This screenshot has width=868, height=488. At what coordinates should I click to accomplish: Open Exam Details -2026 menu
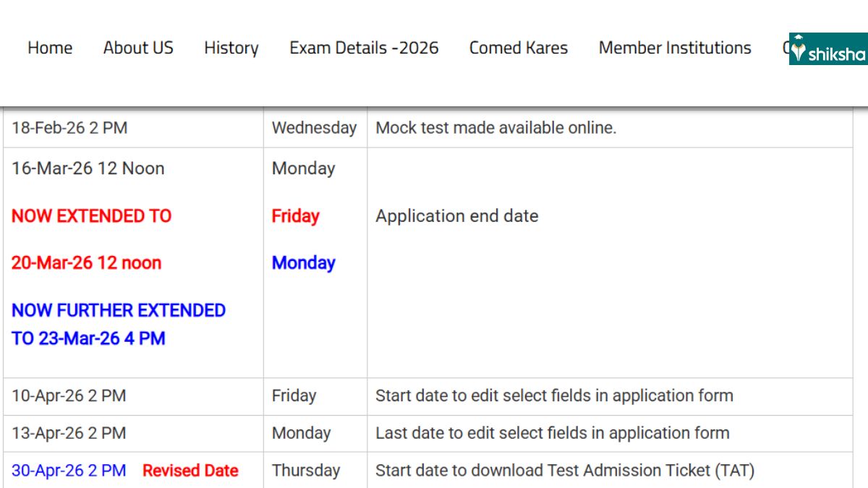coord(364,48)
